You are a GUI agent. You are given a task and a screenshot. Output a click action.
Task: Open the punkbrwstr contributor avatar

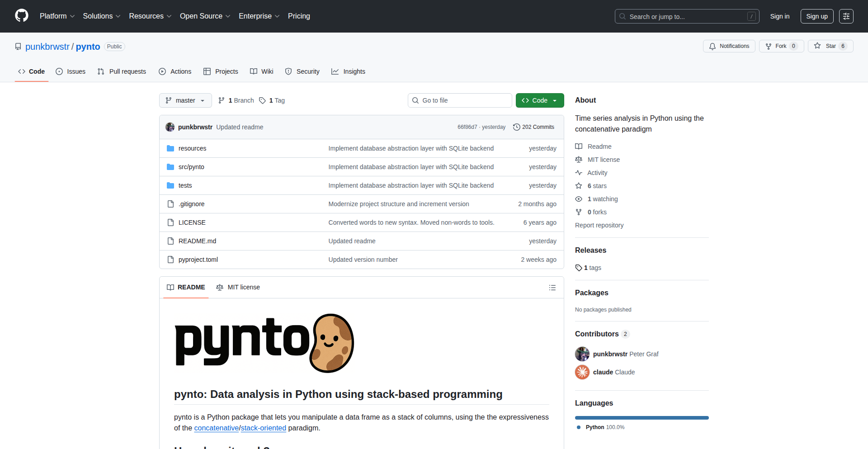(x=582, y=354)
